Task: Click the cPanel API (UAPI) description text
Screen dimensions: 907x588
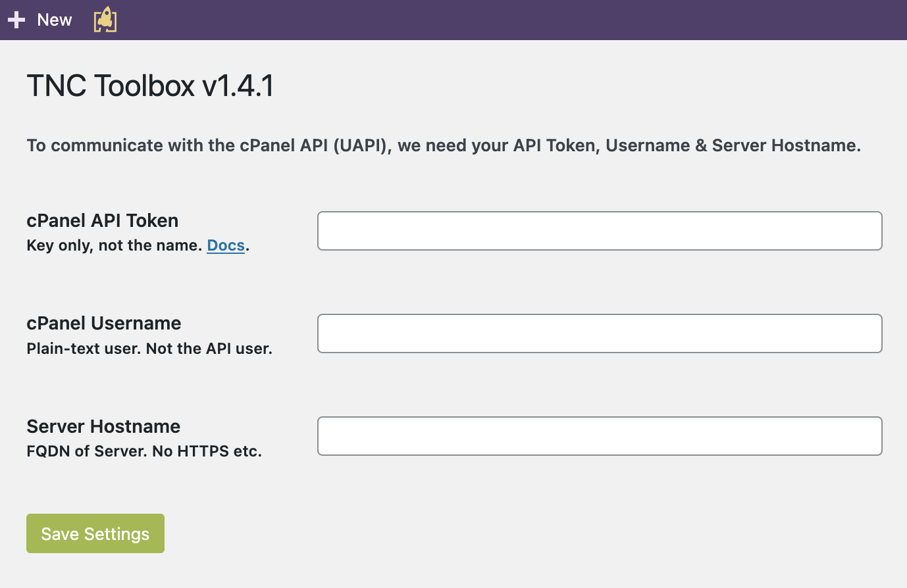Action: (x=444, y=145)
